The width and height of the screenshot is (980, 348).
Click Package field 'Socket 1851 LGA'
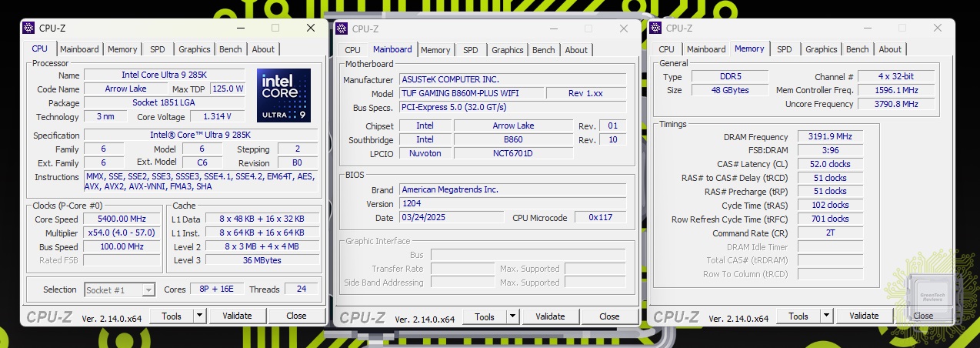(165, 103)
